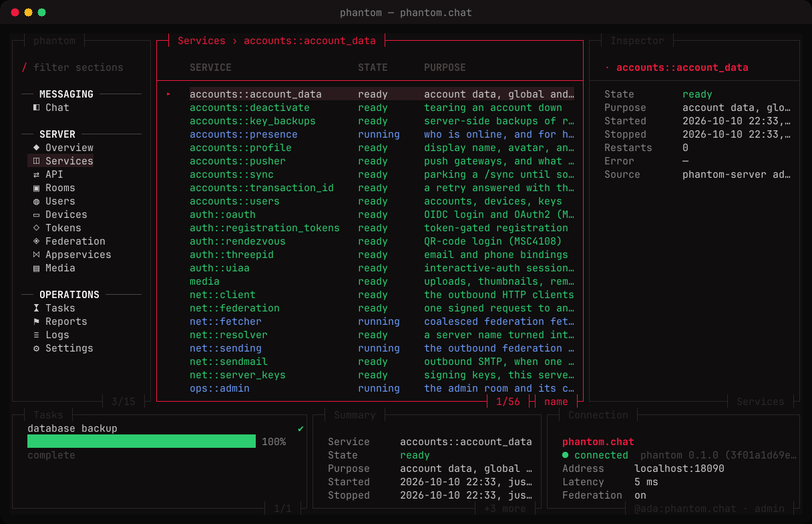
Task: Click the selected-row arrow marker
Action: [x=169, y=94]
